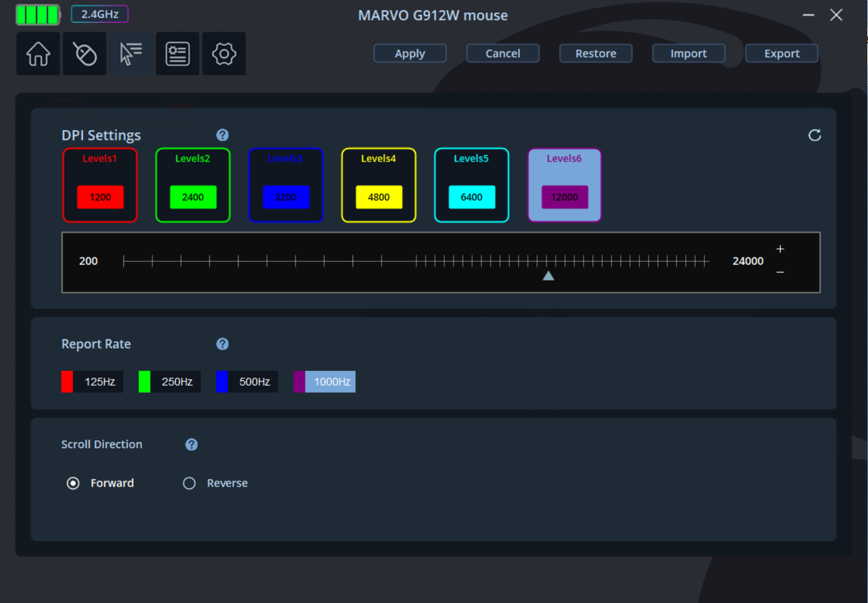
Task: Click the DPI slider triangle marker
Action: [548, 275]
